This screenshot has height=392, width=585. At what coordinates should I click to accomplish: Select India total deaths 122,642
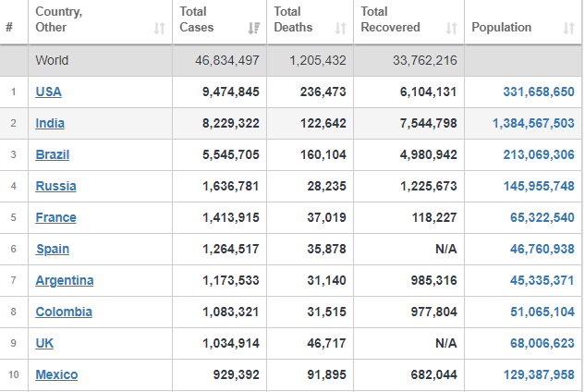click(x=323, y=123)
